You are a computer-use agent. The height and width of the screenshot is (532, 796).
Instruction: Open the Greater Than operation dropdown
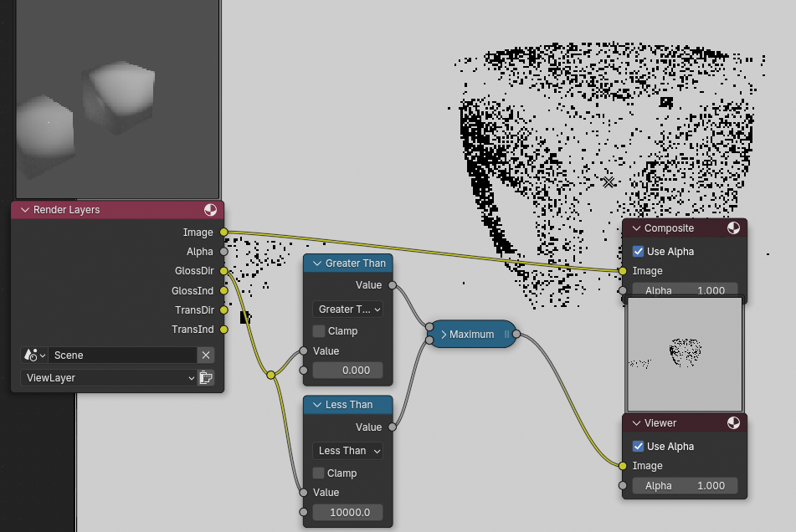347,309
